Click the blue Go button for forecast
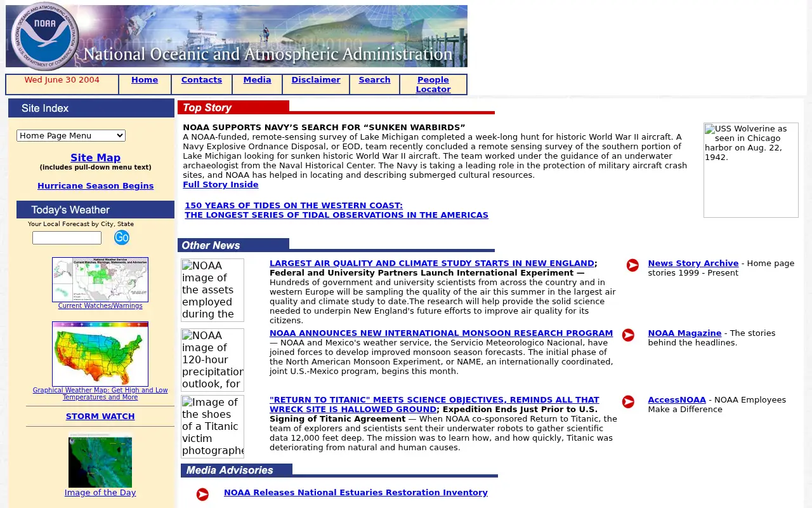The image size is (812, 508). (x=121, y=237)
